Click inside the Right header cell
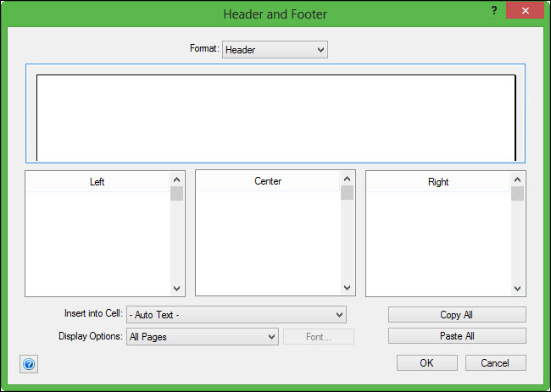551x392 pixels. point(437,241)
